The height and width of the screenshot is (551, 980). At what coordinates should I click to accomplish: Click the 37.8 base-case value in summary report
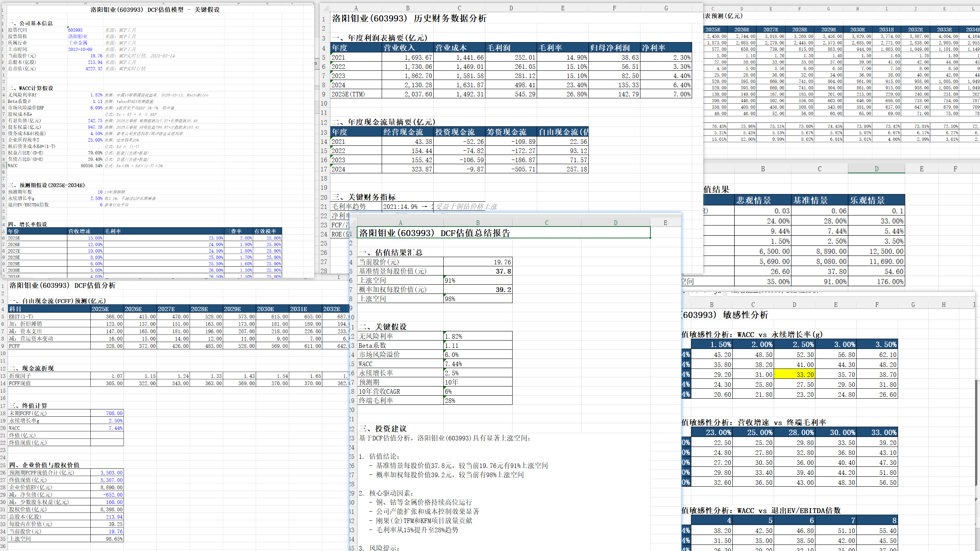coord(478,271)
